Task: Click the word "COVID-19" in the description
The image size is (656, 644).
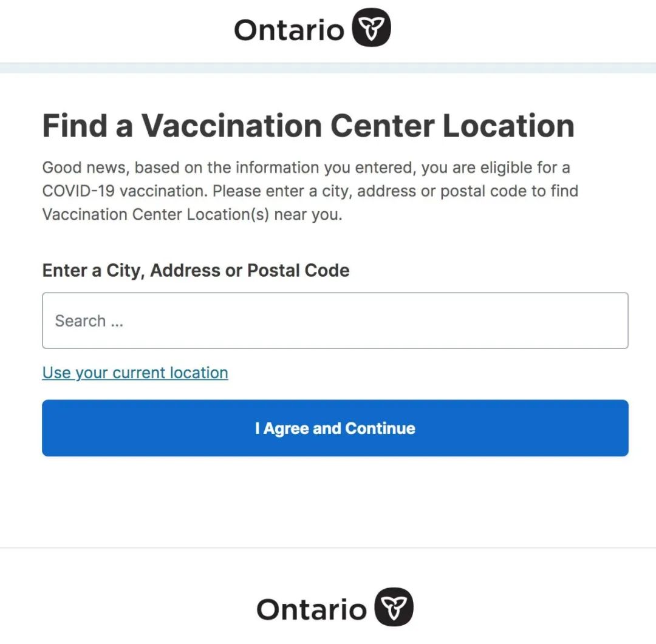Action: pos(78,191)
